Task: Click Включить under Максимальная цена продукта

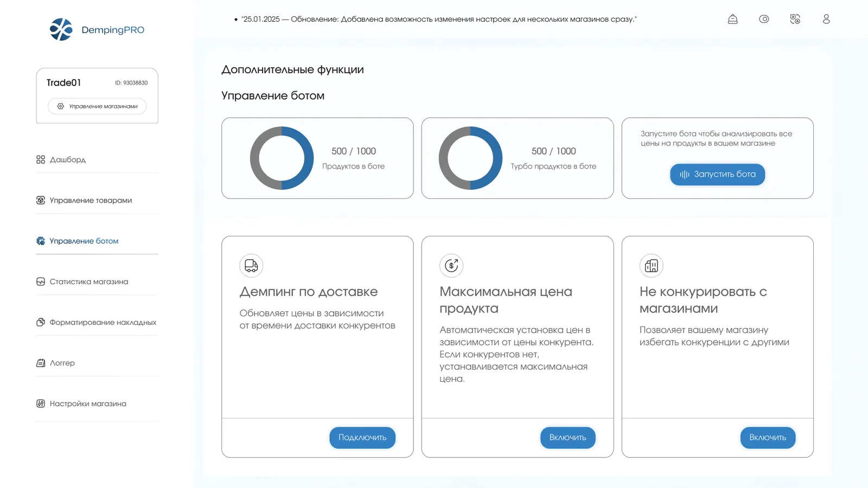Action: [567, 438]
